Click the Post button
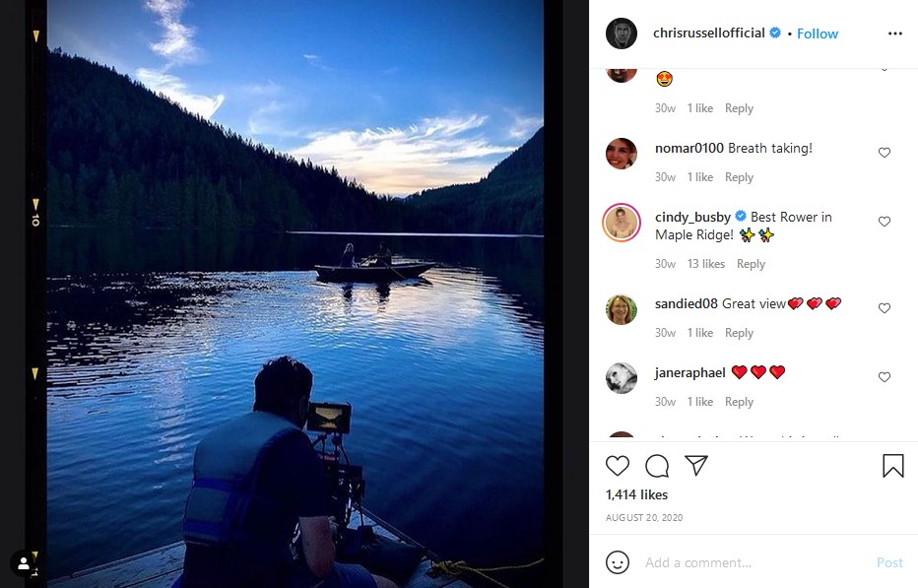 click(889, 562)
